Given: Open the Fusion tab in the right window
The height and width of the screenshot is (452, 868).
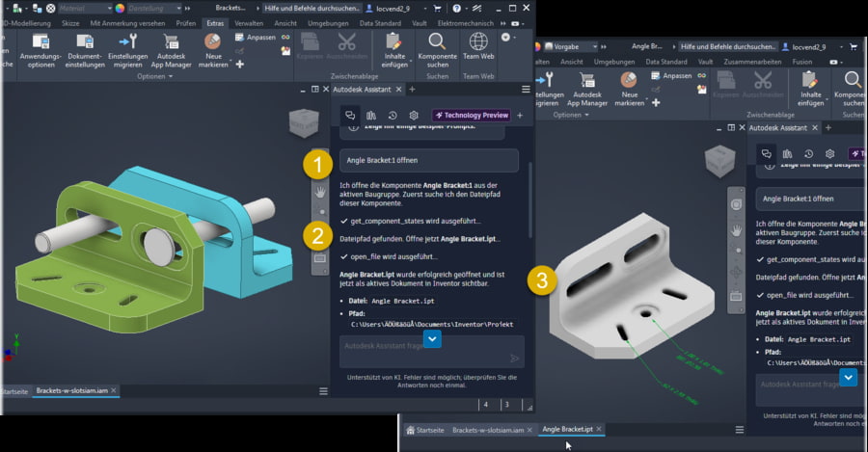Looking at the screenshot, I should 802,62.
